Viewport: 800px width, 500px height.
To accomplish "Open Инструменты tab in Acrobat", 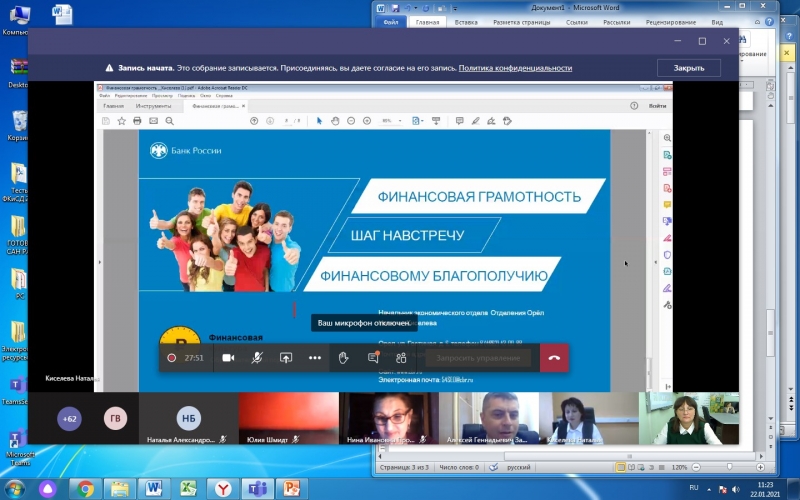I will pos(153,106).
